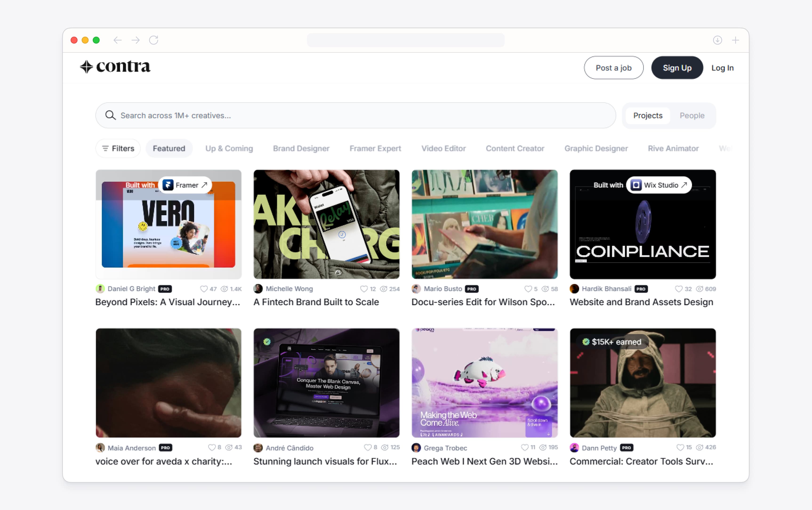This screenshot has width=812, height=510.
Task: Open Michelle Wong's profile name
Action: (289, 289)
